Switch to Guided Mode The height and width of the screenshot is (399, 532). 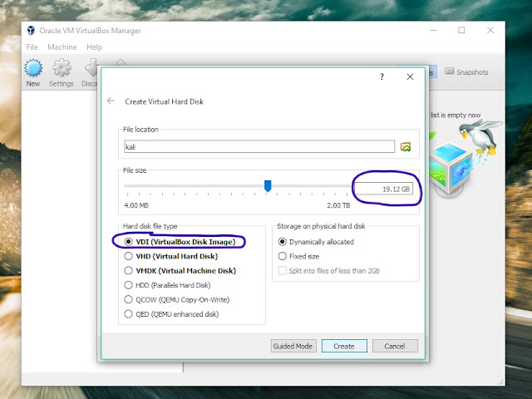(x=293, y=346)
